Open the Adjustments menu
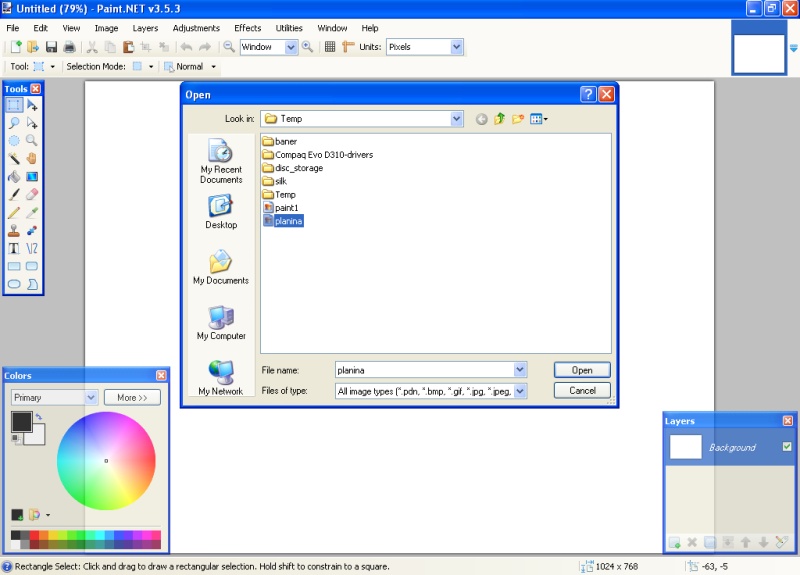Image resolution: width=800 pixels, height=575 pixels. click(196, 28)
